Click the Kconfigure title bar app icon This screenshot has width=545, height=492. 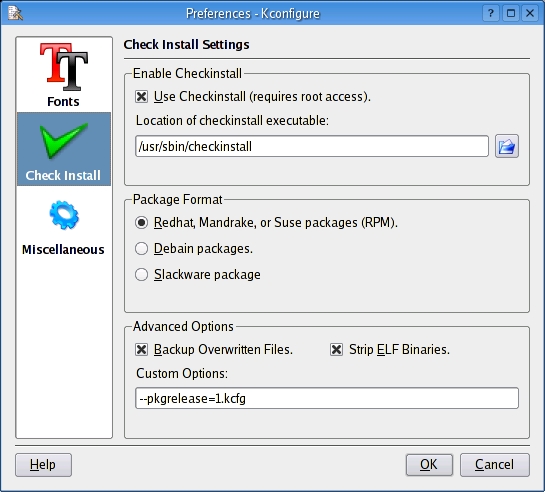click(15, 13)
